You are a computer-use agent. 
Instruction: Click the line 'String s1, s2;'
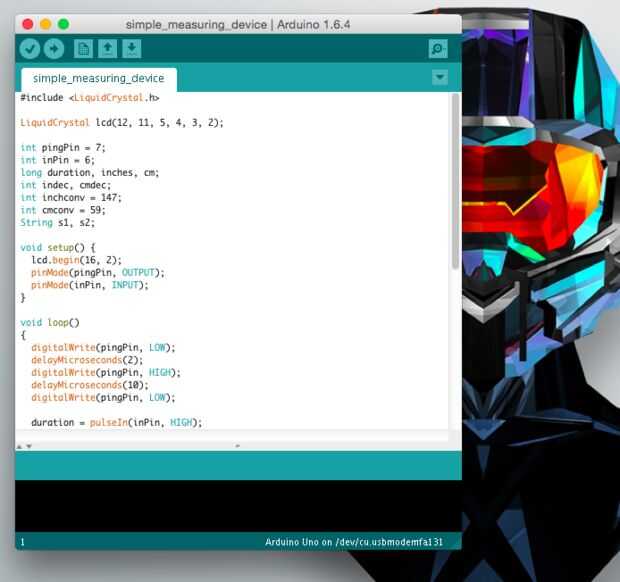[58, 223]
